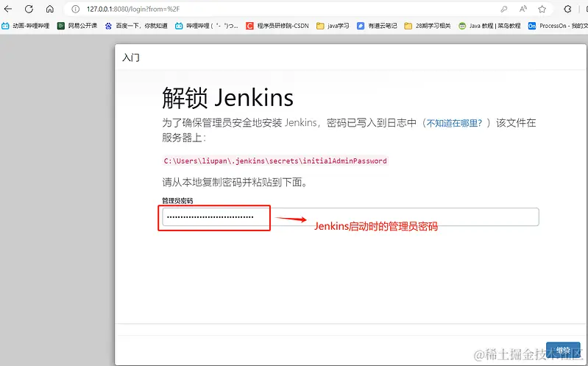Open the 百度一下 bookmark
The image size is (588, 366).
tap(136, 26)
